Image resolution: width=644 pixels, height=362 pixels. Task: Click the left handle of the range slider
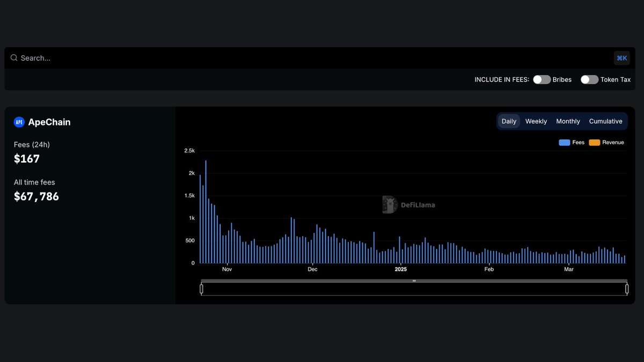[x=202, y=289]
